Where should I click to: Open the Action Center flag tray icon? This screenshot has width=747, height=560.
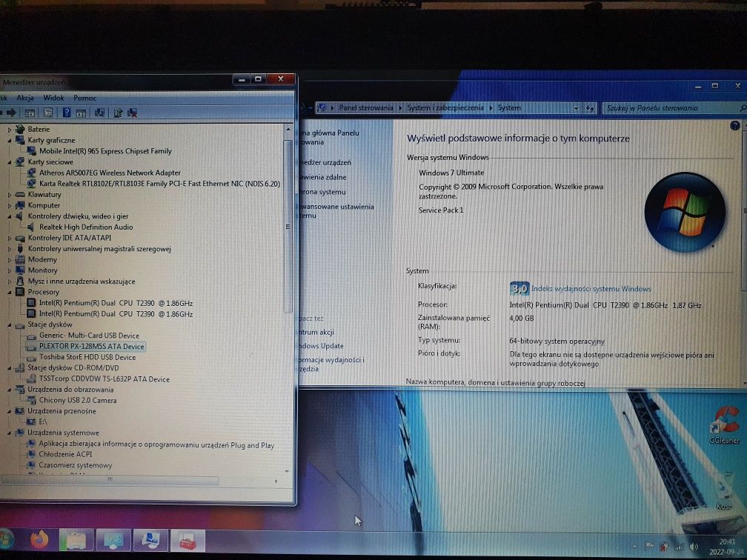point(649,547)
